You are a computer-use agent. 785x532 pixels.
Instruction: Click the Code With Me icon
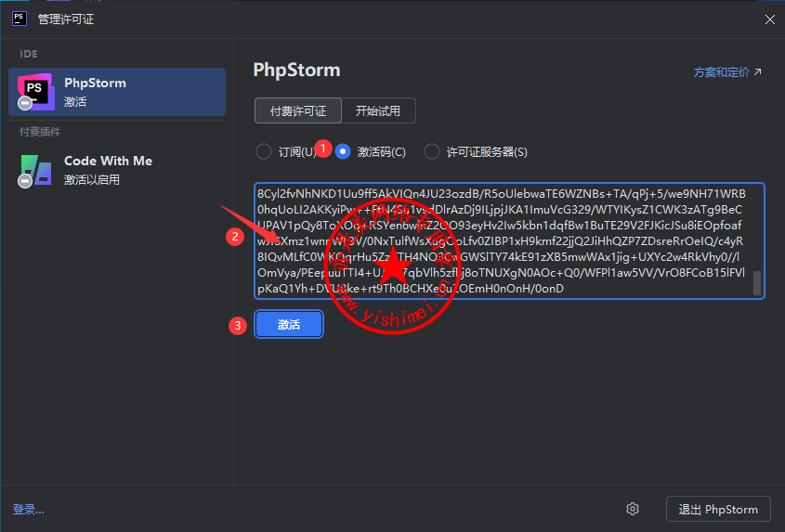(x=35, y=171)
